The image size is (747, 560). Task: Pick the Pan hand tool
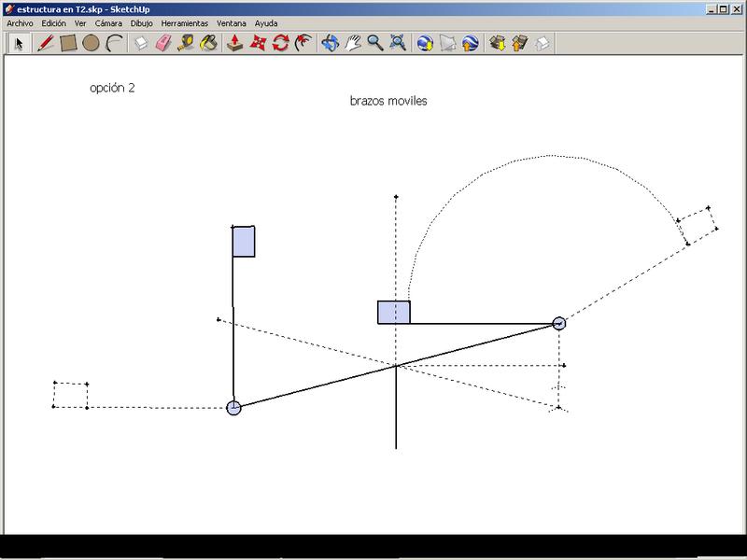353,43
